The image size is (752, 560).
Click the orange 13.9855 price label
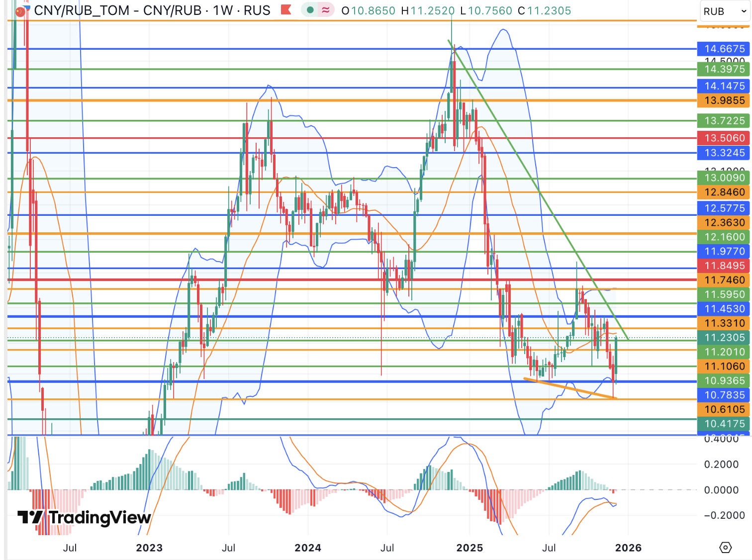pos(724,100)
